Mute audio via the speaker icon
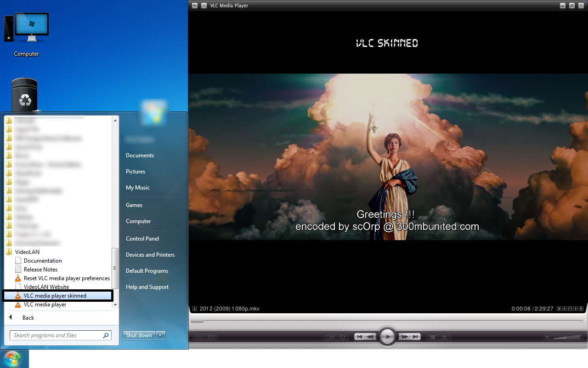 click(x=548, y=337)
